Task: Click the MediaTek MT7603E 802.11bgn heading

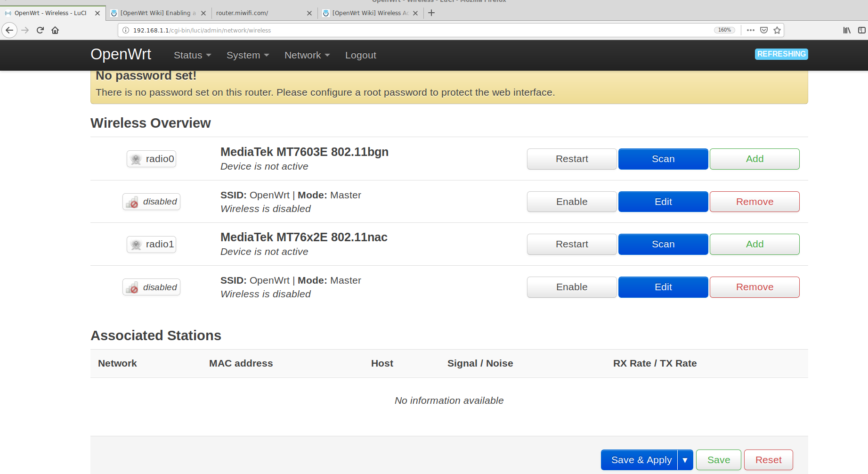Action: [304, 152]
